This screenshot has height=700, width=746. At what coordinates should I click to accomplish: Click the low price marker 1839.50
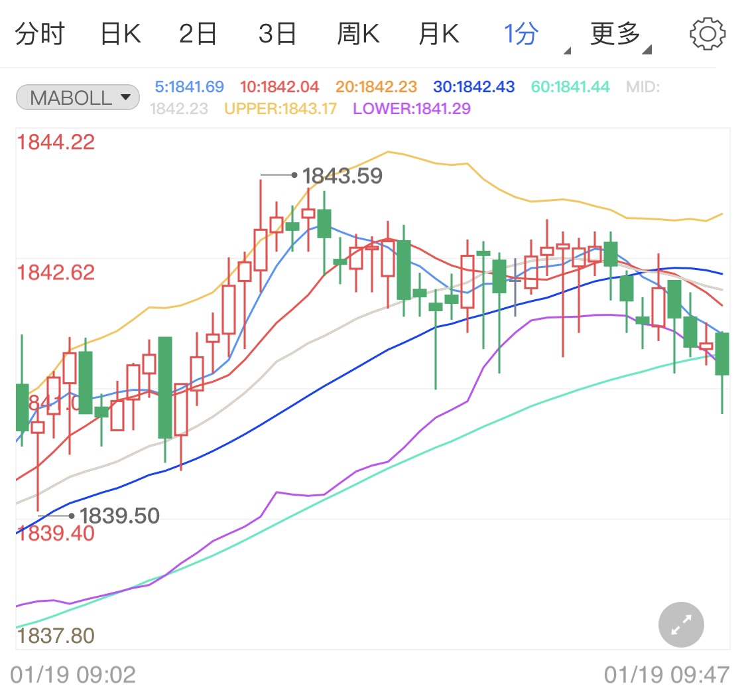click(x=119, y=515)
